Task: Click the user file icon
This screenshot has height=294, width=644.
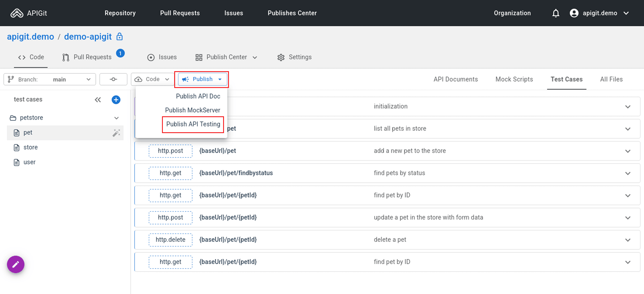Action: point(16,162)
